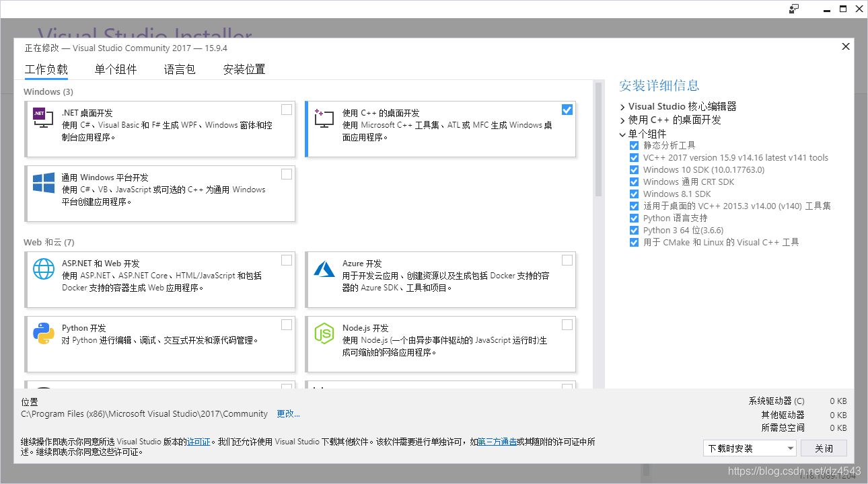Enable the Azure 开发 workload checkbox
868x484 pixels.
(567, 260)
